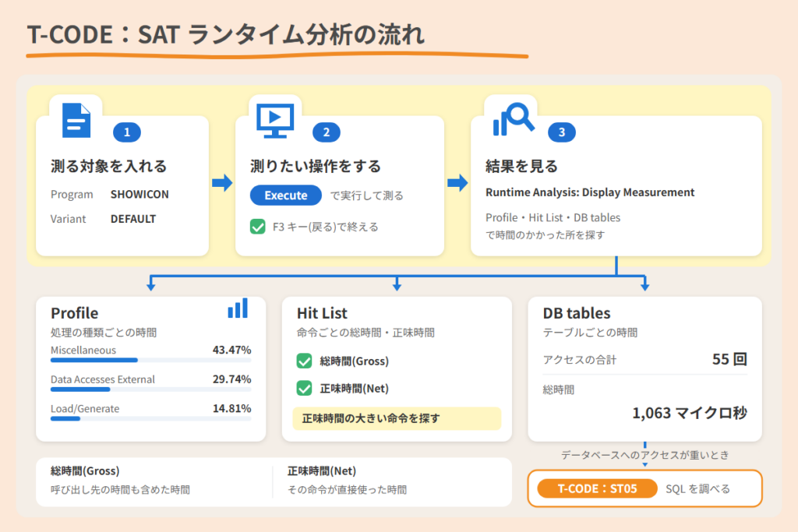
Task: Click the heading 測りたい操作をする
Action: click(316, 167)
